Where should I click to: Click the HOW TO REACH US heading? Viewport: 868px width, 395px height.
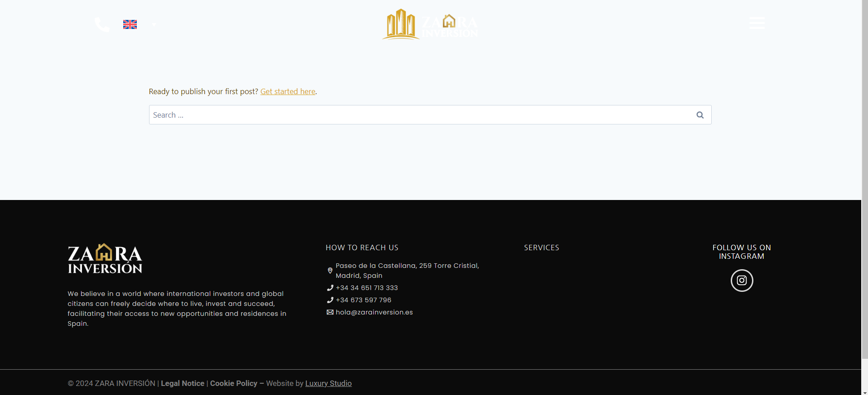[x=362, y=247]
